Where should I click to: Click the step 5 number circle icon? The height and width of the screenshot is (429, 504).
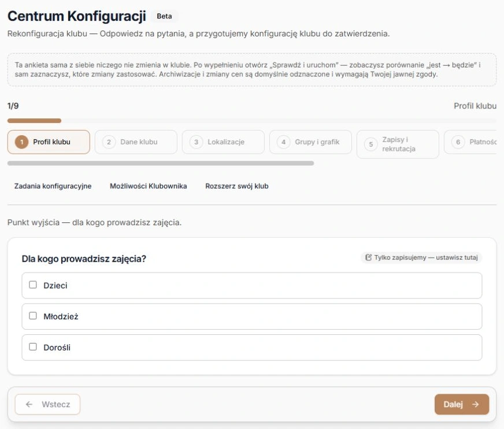click(x=370, y=144)
